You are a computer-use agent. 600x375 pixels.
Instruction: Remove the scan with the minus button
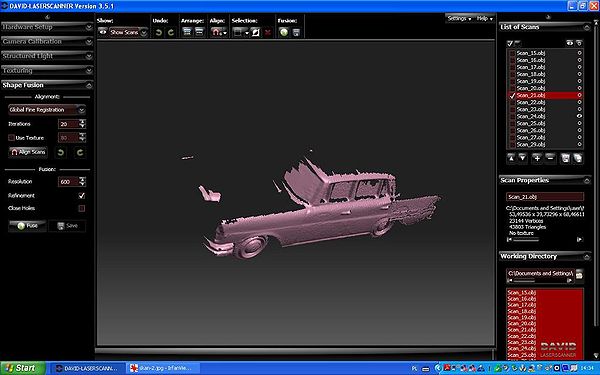pyautogui.click(x=550, y=158)
